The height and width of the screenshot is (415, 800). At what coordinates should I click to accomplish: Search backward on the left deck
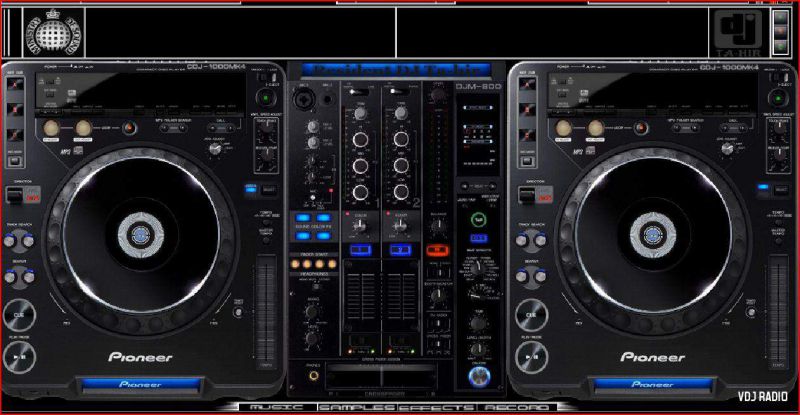[x=10, y=277]
